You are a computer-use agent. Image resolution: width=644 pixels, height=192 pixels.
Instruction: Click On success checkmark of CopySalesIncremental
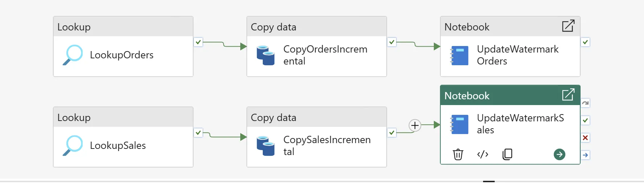click(x=392, y=133)
